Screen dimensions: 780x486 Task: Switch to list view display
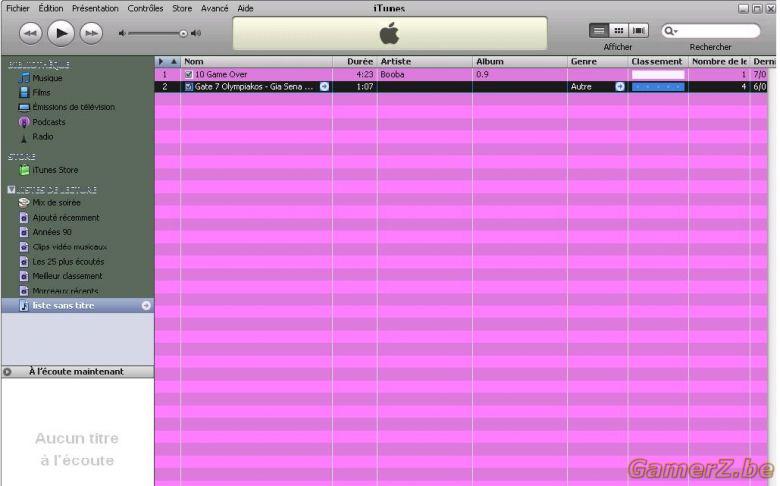pos(599,31)
